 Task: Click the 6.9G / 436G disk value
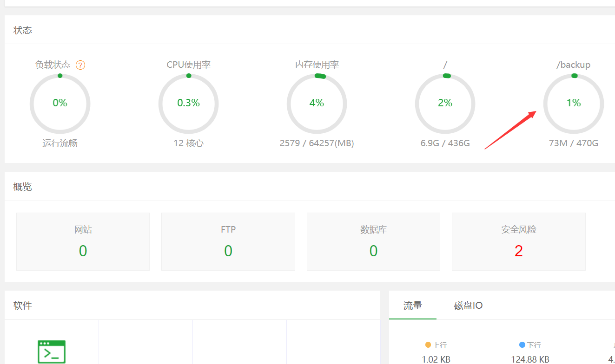(x=445, y=143)
